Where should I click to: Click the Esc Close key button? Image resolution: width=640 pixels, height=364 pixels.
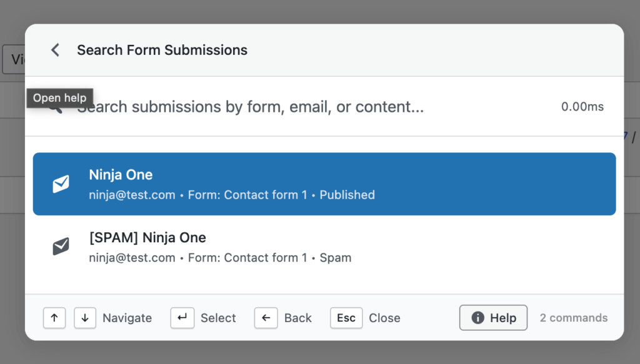[x=346, y=318]
